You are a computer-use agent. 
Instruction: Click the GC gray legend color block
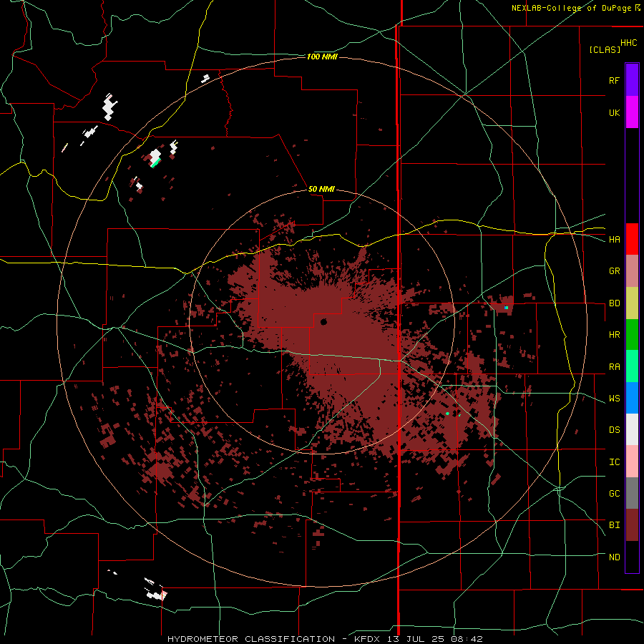point(632,493)
